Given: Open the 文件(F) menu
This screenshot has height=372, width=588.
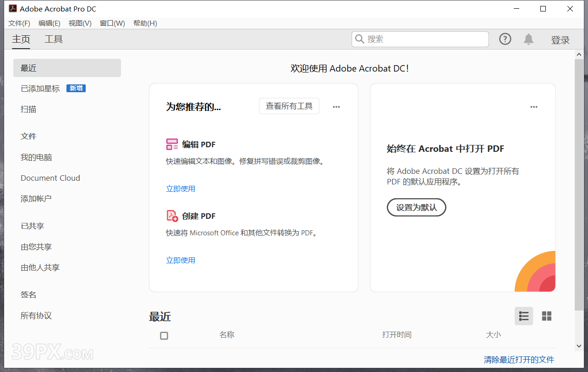Looking at the screenshot, I should (x=19, y=23).
